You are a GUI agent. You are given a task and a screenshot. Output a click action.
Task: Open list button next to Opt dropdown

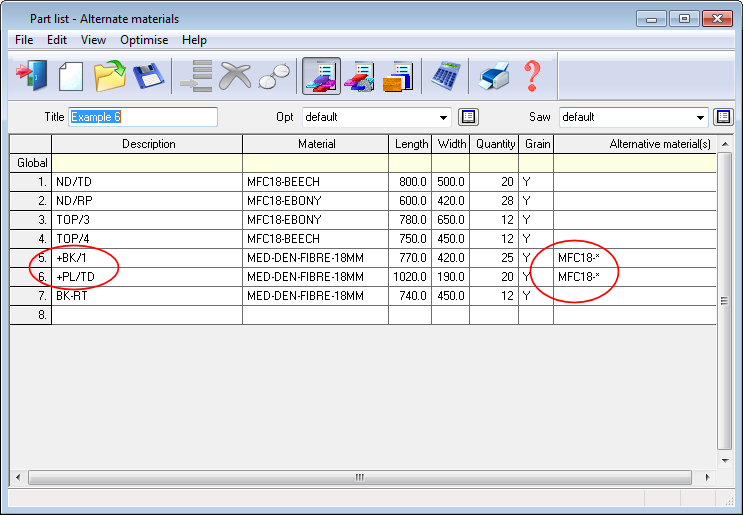point(468,117)
